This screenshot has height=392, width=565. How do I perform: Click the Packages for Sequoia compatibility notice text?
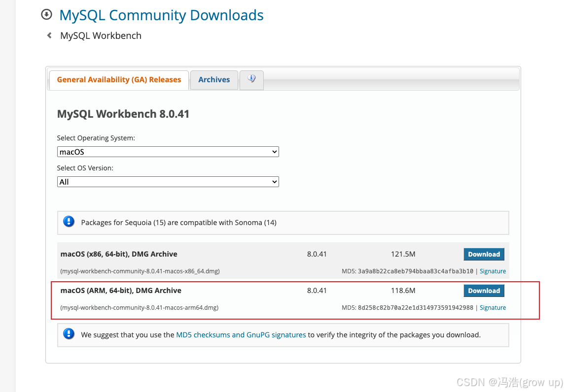pyautogui.click(x=179, y=223)
